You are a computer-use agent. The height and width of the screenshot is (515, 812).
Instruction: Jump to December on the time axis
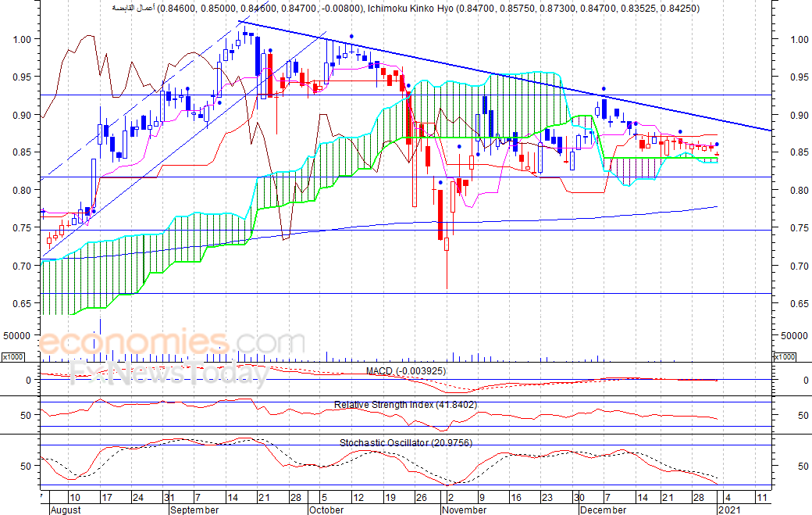(x=602, y=510)
